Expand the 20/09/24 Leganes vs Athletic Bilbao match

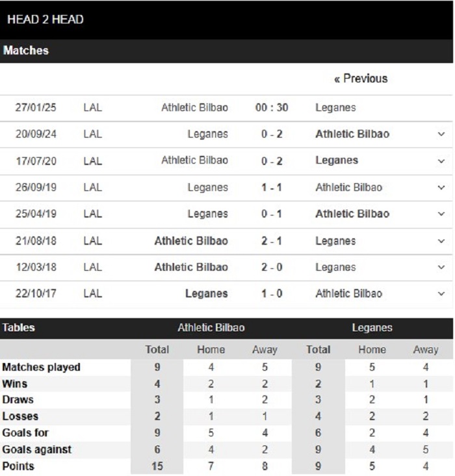[x=441, y=134]
